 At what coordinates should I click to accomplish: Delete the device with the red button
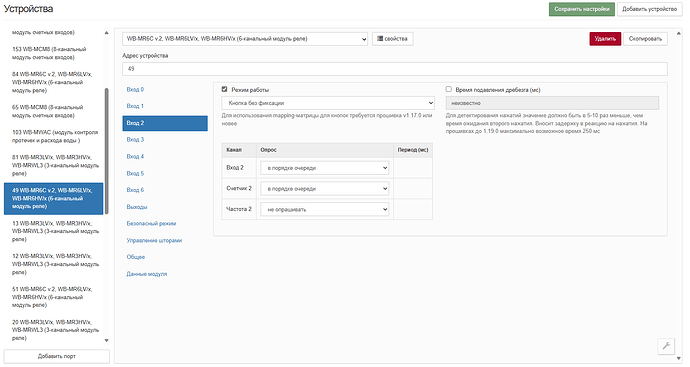coord(605,39)
